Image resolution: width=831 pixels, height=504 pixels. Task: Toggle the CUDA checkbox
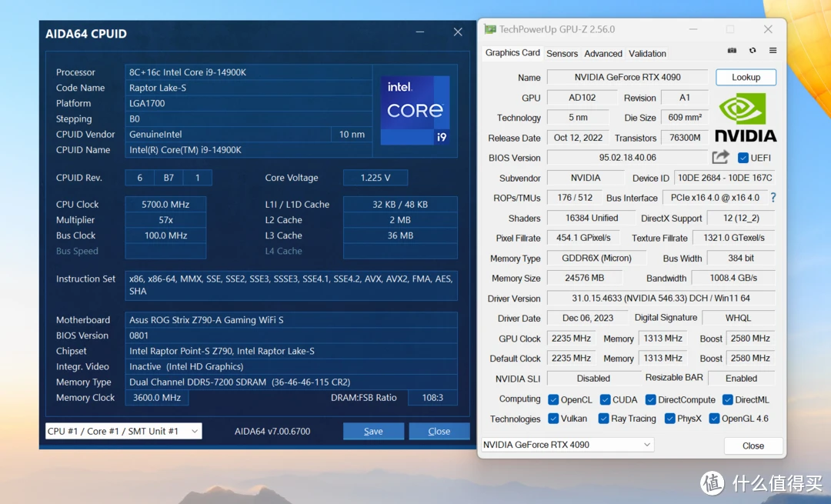pyautogui.click(x=605, y=399)
